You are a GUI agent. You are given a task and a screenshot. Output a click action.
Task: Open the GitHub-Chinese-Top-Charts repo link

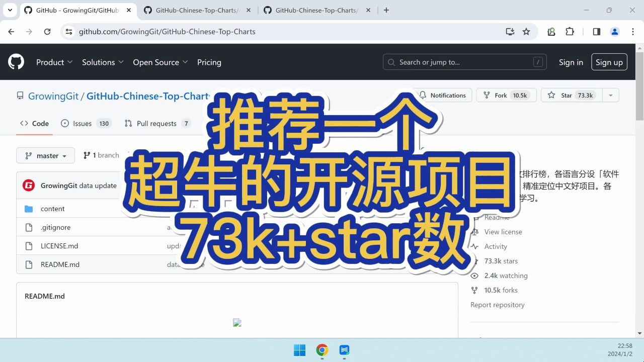(x=148, y=96)
